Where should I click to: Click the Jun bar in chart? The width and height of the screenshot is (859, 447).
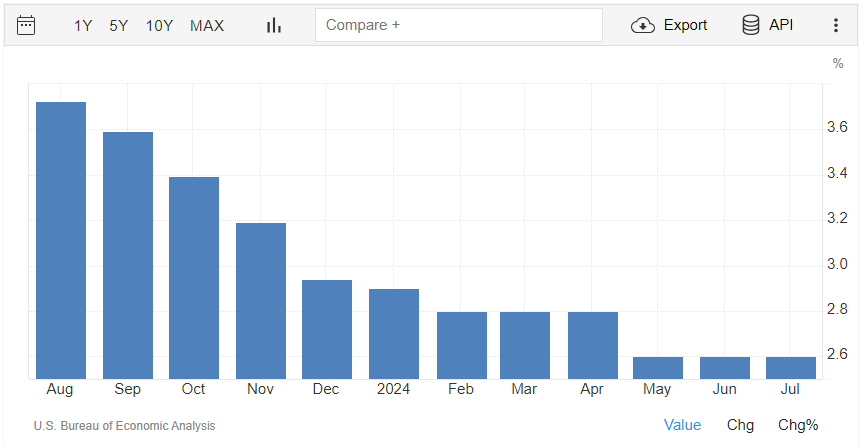(x=725, y=368)
